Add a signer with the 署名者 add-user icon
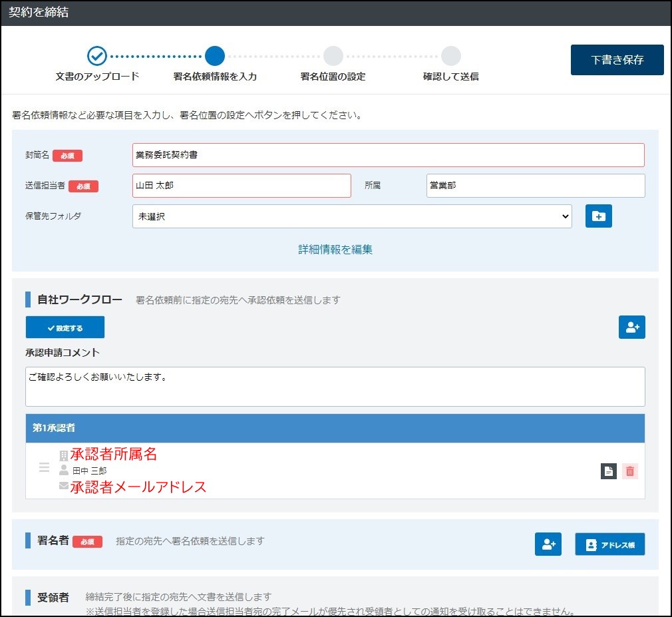 click(548, 544)
